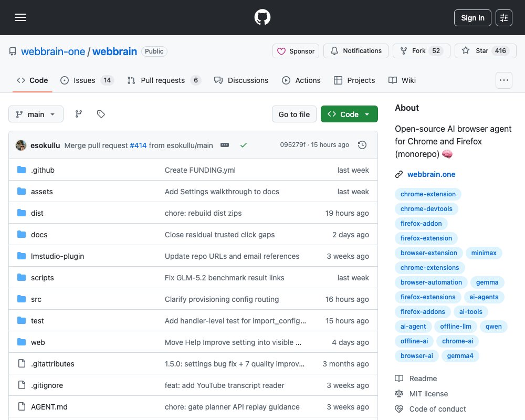This screenshot has height=420, width=525.
Task: Select the chrome-extension topic tag
Action: point(428,194)
